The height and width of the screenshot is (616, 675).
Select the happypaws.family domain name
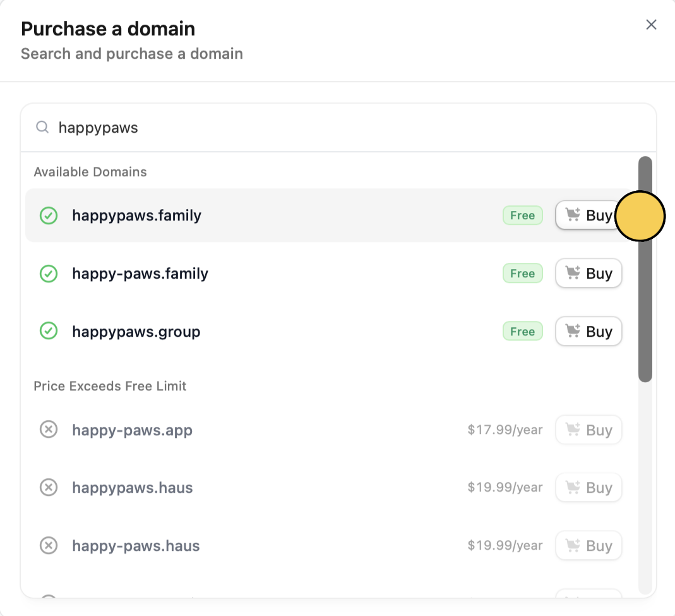[x=136, y=215]
